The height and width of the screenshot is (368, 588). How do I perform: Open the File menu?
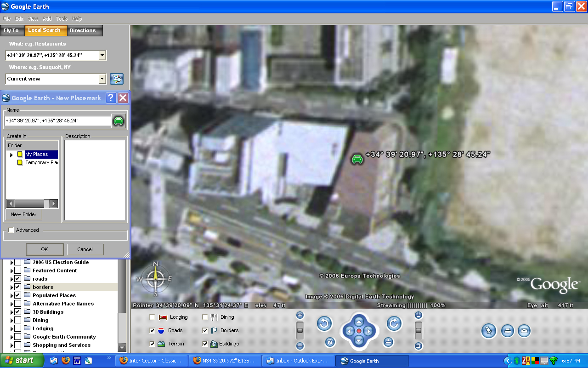pos(7,18)
